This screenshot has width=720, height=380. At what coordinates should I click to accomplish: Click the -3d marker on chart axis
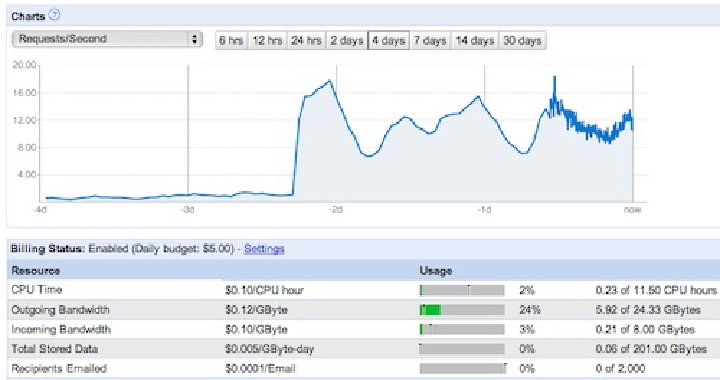tap(187, 210)
